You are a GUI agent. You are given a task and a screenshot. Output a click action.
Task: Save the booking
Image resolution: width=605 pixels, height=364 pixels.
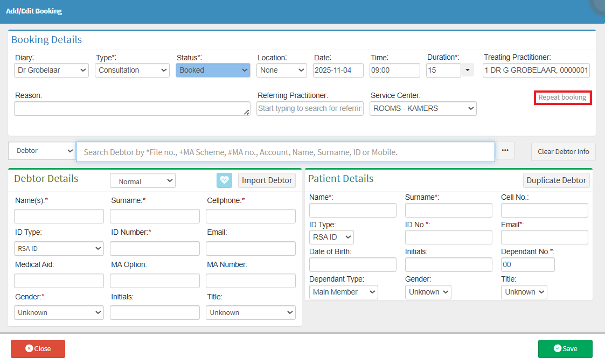point(565,349)
